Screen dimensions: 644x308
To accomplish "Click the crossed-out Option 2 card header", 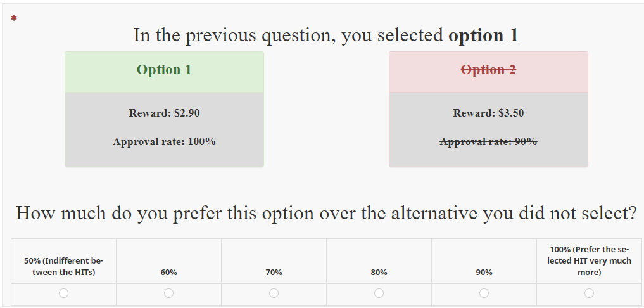I will coord(488,70).
